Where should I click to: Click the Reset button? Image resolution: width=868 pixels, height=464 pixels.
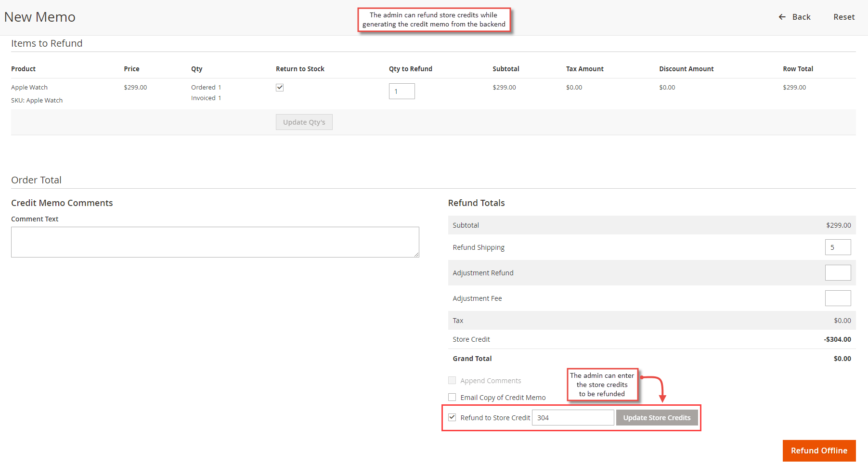(844, 17)
